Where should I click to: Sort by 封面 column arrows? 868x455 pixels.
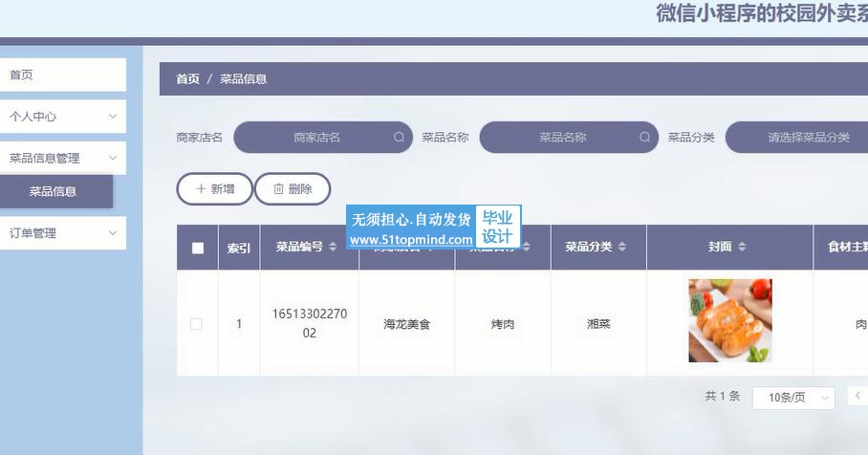(x=743, y=247)
